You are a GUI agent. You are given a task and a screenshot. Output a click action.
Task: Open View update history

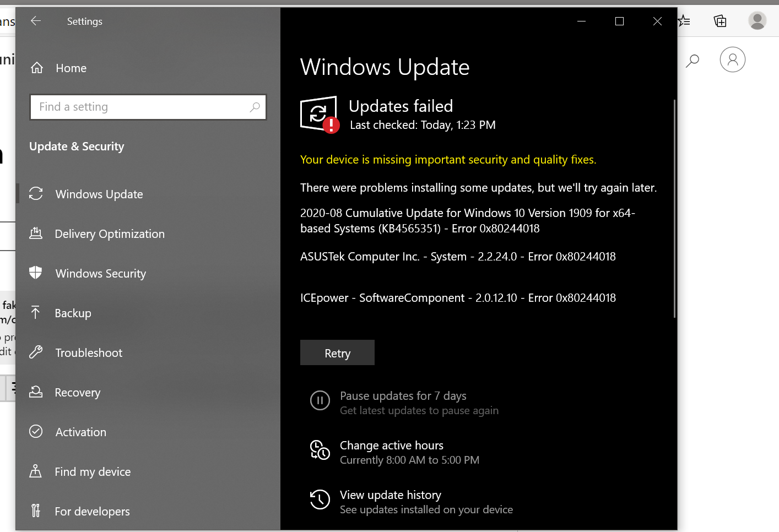point(391,495)
